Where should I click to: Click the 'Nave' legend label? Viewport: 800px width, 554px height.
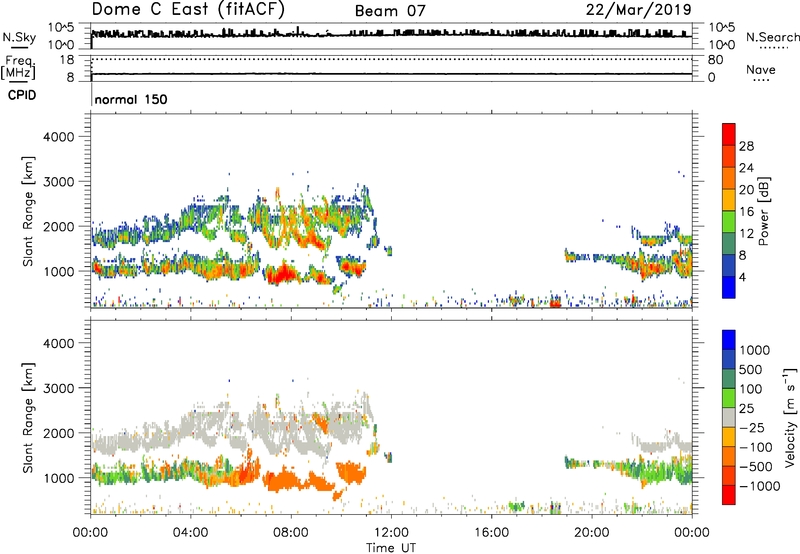[760, 69]
